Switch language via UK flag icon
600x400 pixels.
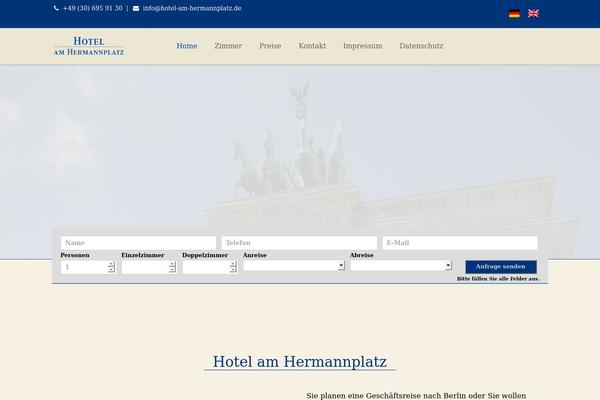click(x=533, y=13)
